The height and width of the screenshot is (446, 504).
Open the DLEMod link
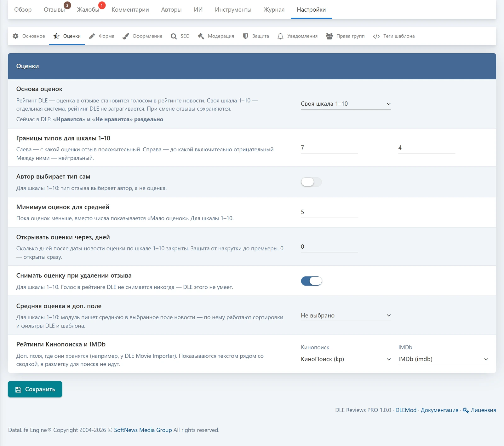click(x=406, y=410)
